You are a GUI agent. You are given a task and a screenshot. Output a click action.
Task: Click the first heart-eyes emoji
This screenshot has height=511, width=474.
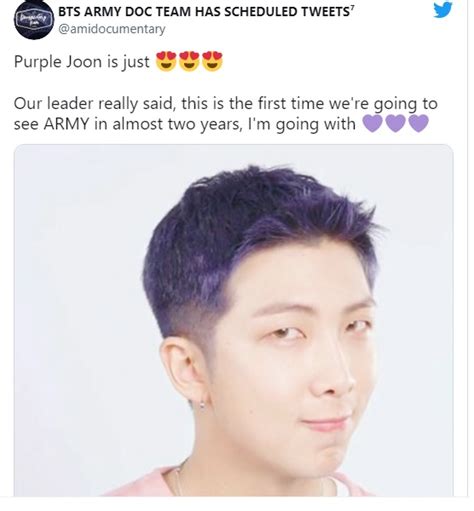(166, 61)
